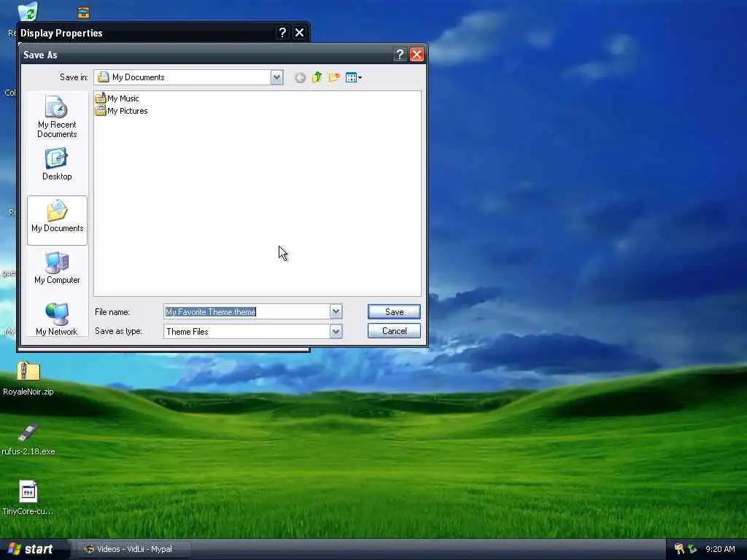Expand the Save as type dropdown arrow

click(x=336, y=331)
